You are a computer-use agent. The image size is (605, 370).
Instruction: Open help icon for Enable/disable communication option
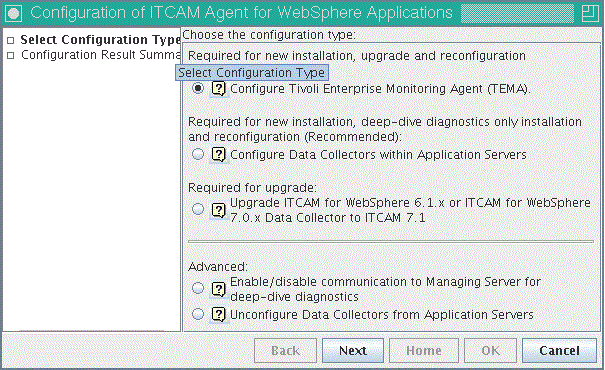pyautogui.click(x=219, y=289)
